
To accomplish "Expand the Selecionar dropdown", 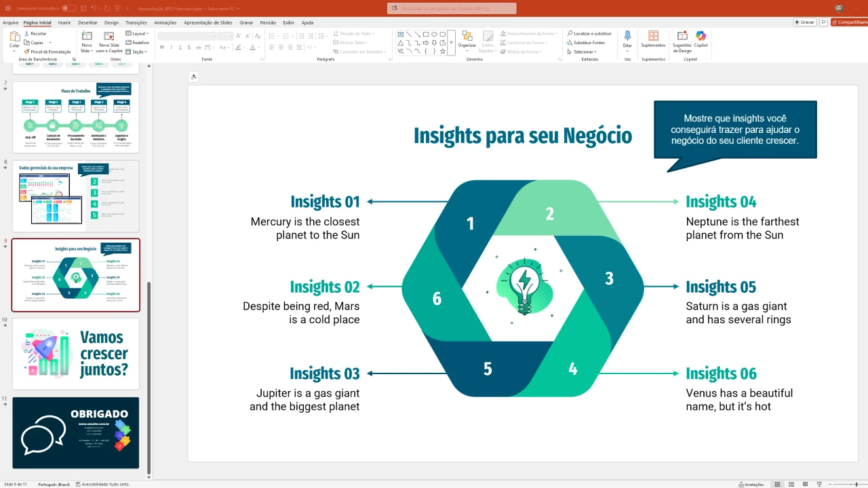I will (x=584, y=52).
